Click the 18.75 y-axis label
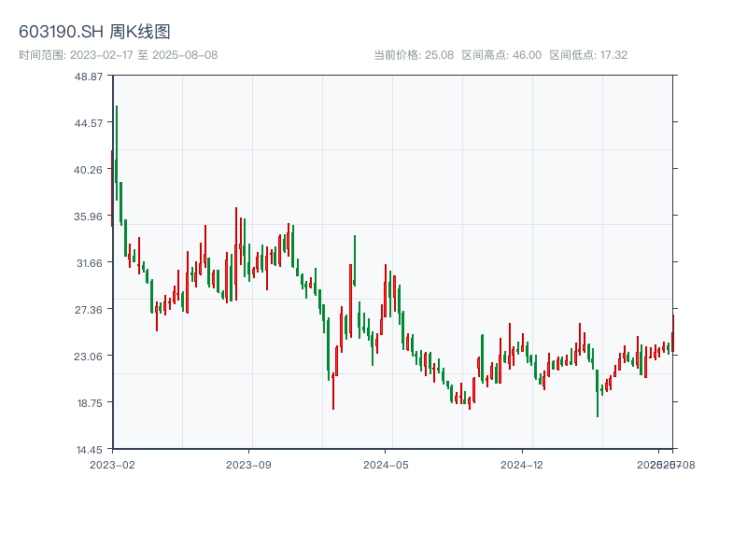This screenshot has width=747, height=560. click(x=89, y=402)
